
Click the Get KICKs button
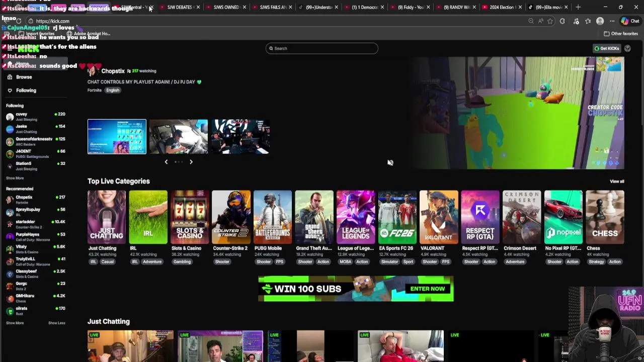coord(607,48)
